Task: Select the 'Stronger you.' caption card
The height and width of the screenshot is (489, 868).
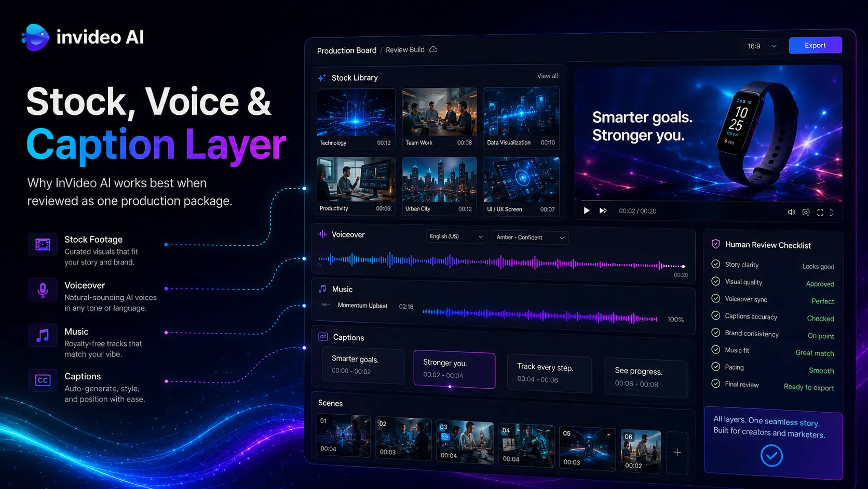Action: tap(454, 369)
